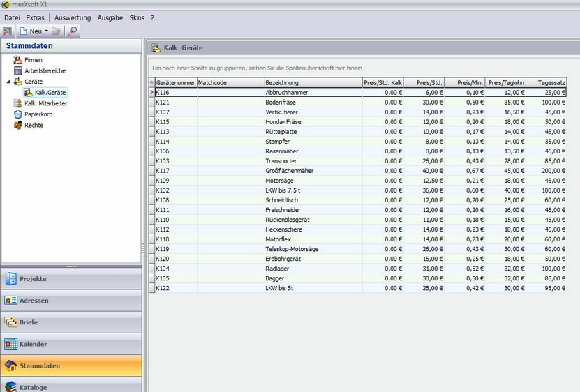Open the question mark help menu

(152, 17)
